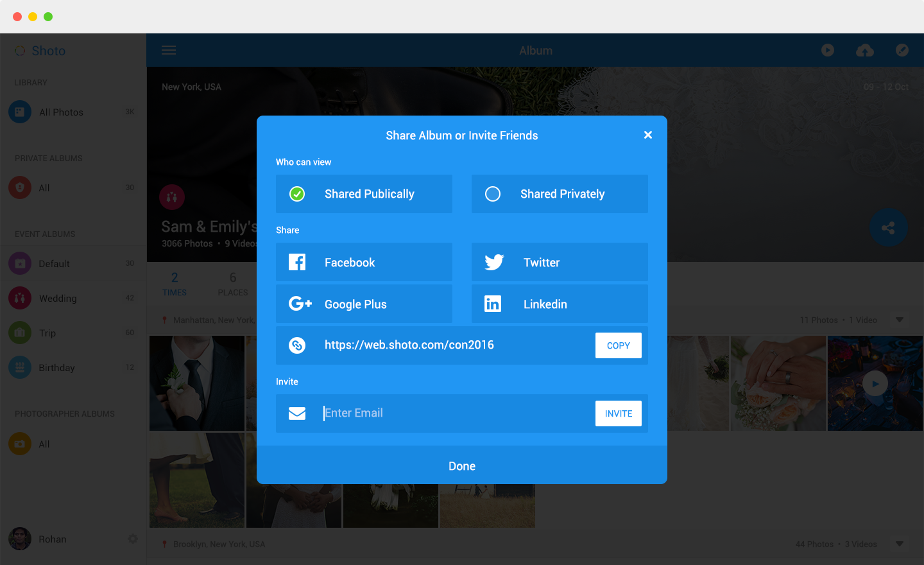Viewport: 924px width, 565px height.
Task: Expand the Brooklyn section dropdown arrow
Action: 900,544
